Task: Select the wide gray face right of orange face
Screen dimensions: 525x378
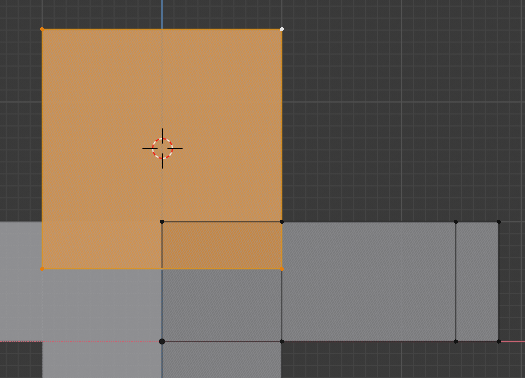Action: (369, 282)
